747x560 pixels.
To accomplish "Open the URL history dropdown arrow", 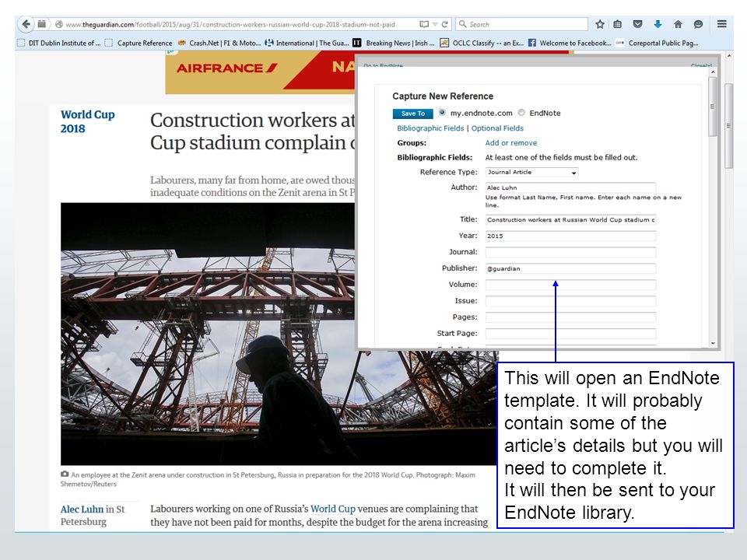I will pyautogui.click(x=435, y=24).
